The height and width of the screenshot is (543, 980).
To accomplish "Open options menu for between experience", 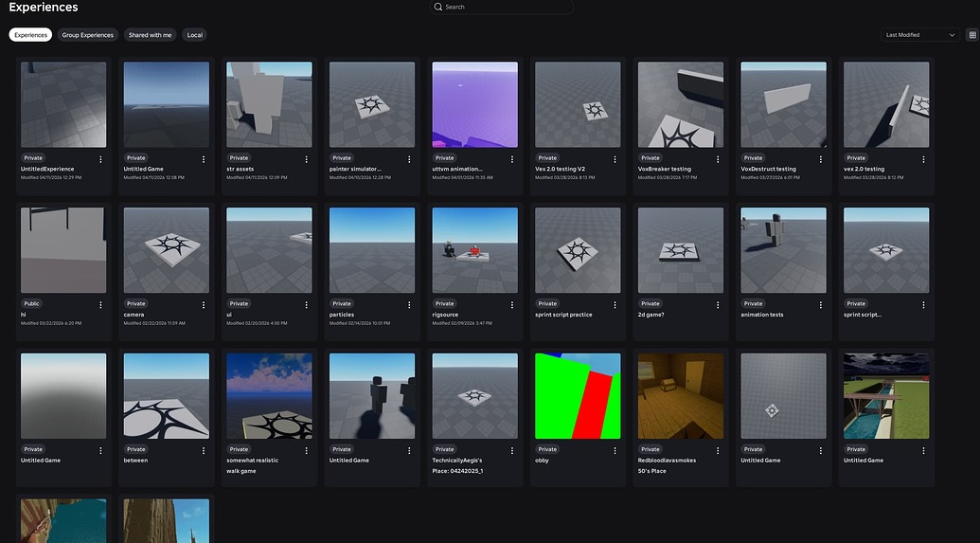I will 204,450.
